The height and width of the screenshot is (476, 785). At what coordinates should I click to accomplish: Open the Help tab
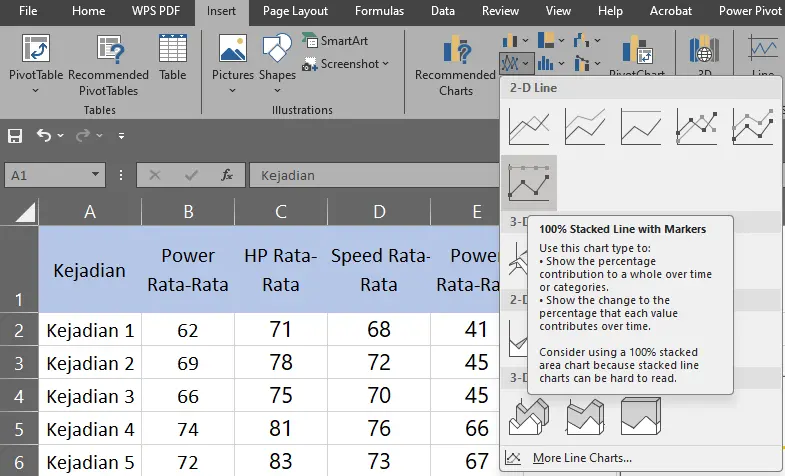(610, 11)
